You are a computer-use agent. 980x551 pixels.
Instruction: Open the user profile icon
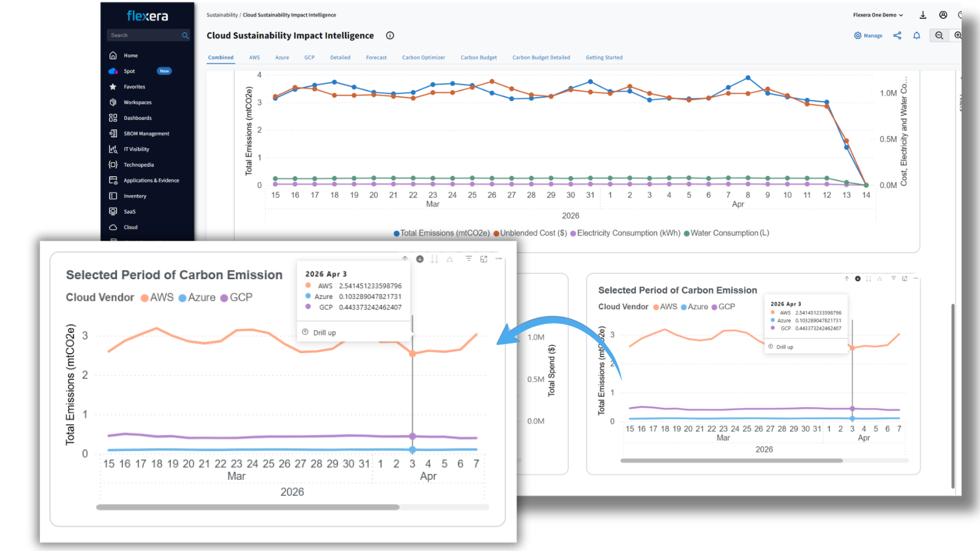coord(943,15)
